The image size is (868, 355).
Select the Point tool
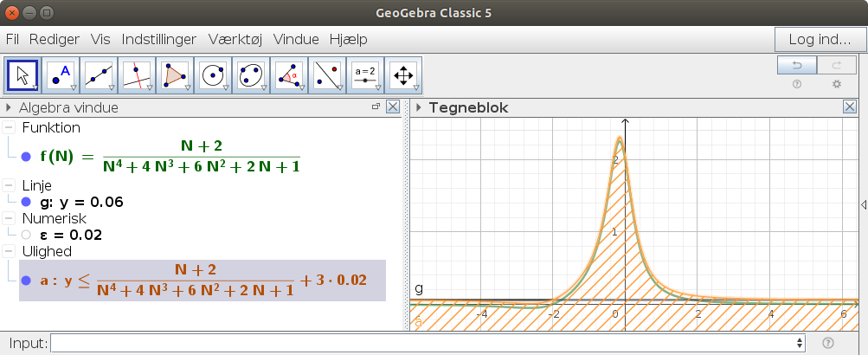pyautogui.click(x=61, y=75)
